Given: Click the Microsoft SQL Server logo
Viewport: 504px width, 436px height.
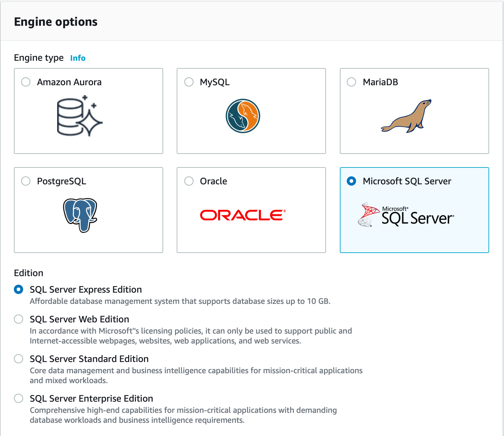Looking at the screenshot, I should pyautogui.click(x=406, y=215).
